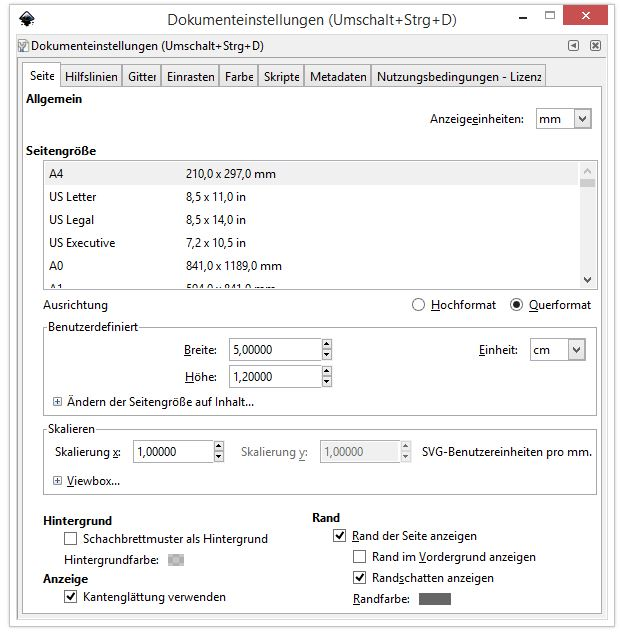
Task: Select the A0 page size row
Action: click(x=311, y=266)
